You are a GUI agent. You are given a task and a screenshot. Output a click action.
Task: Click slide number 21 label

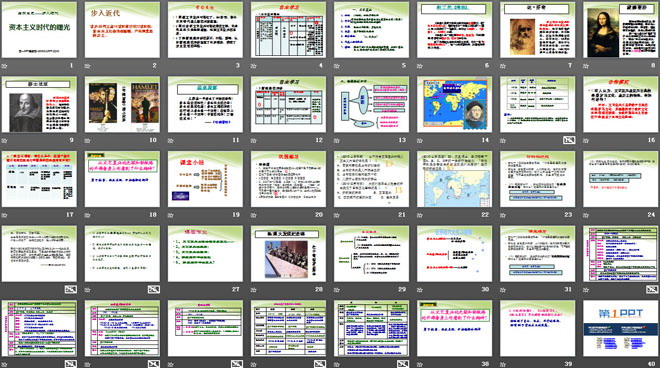point(402,215)
